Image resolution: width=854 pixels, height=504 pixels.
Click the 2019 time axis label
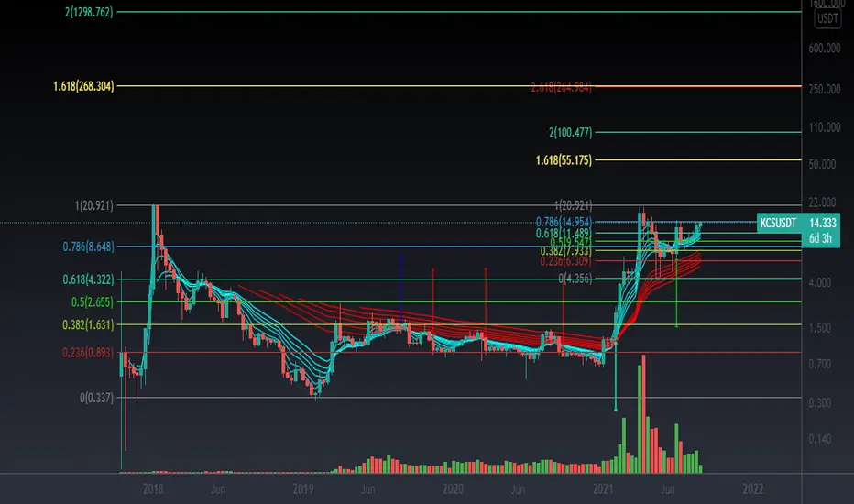[x=303, y=488]
